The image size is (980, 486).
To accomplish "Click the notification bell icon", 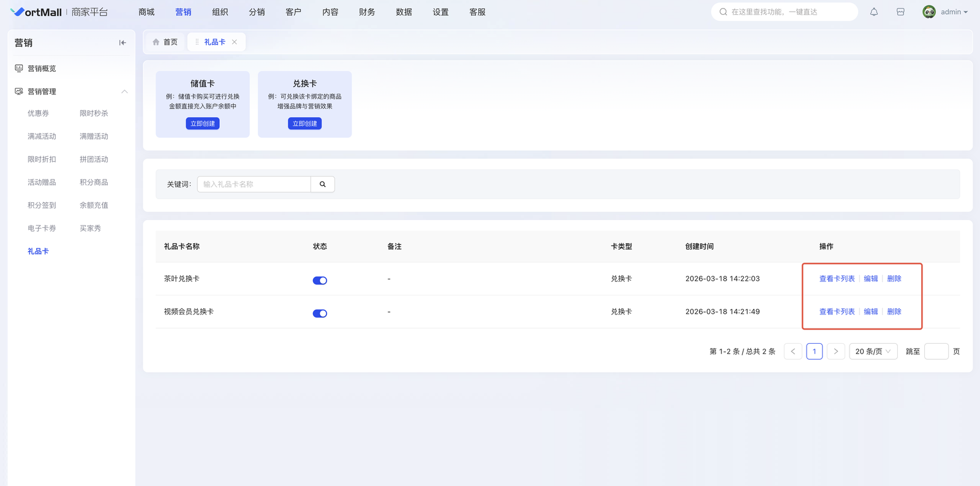I will coord(874,12).
